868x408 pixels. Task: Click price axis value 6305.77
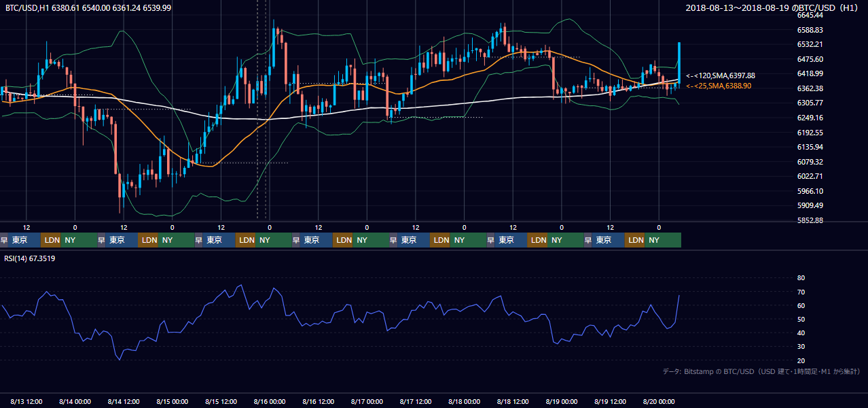(x=810, y=103)
